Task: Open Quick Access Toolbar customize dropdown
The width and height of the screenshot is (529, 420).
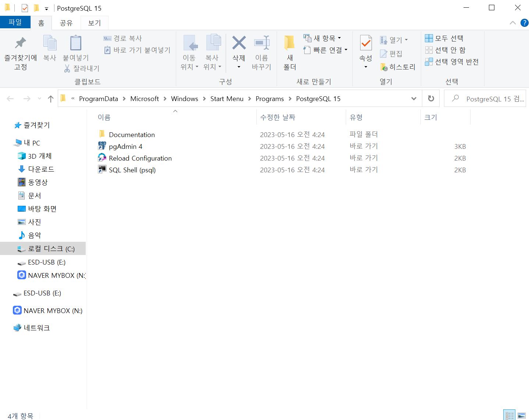Action: point(46,8)
